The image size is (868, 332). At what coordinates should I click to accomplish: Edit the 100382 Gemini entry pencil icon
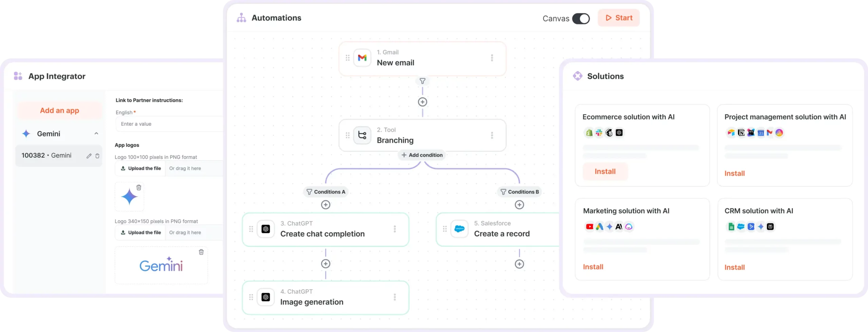pyautogui.click(x=89, y=156)
